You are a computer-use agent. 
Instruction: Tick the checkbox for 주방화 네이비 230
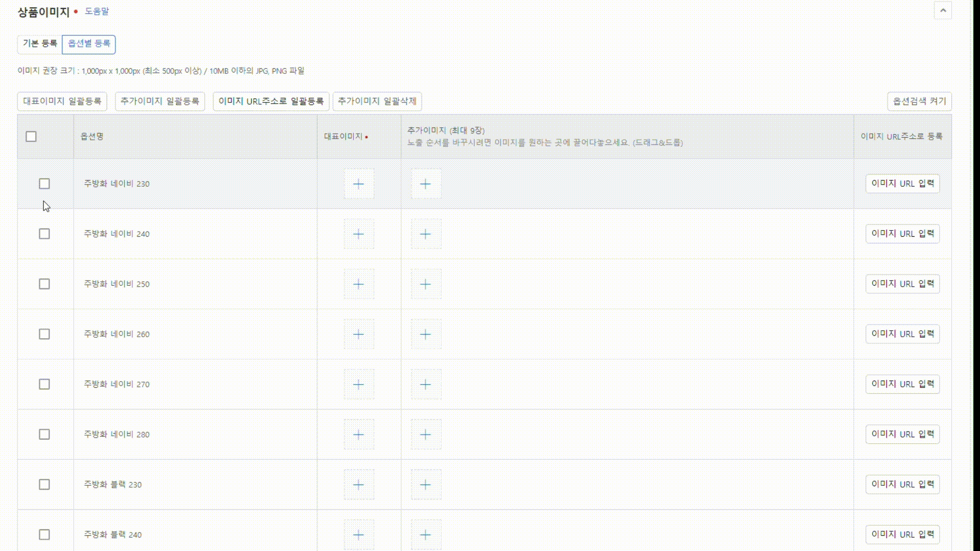coord(44,184)
